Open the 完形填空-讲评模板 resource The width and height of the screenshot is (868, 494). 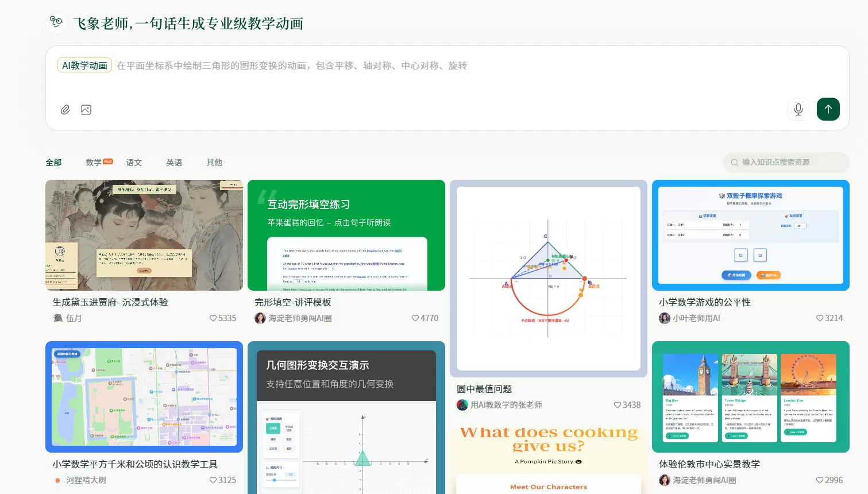(346, 235)
